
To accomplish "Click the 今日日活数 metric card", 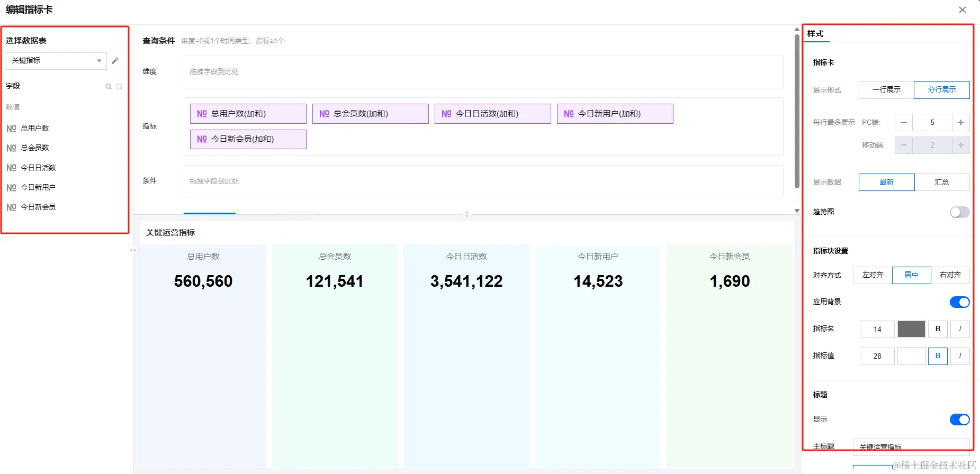I will pos(466,355).
